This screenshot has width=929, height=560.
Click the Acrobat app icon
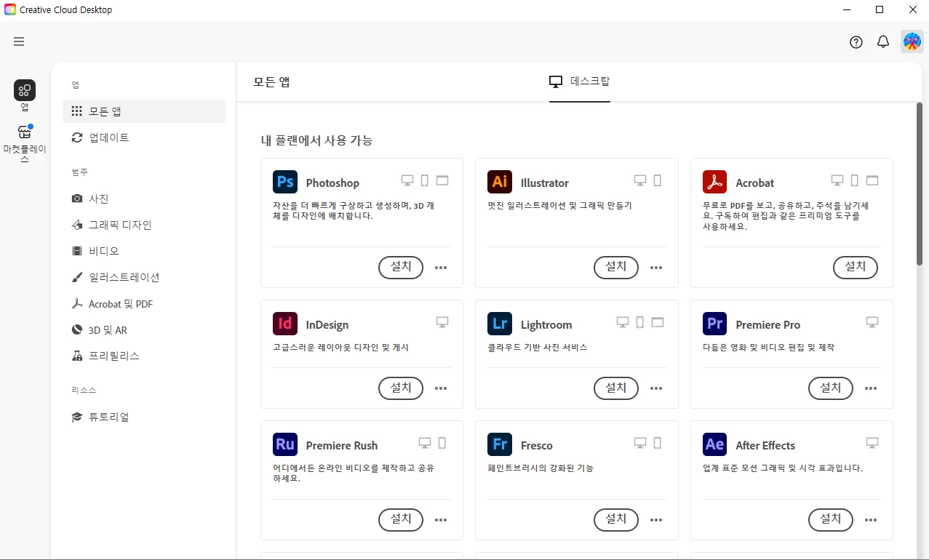pyautogui.click(x=715, y=182)
